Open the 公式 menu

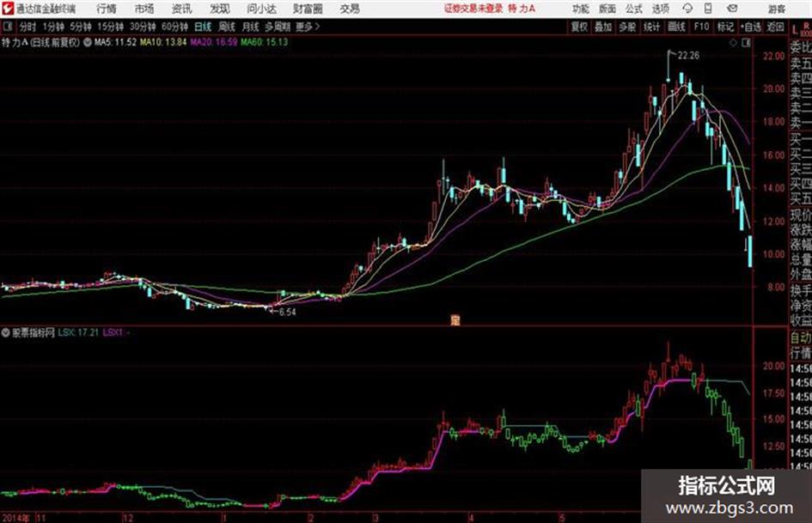tap(634, 9)
